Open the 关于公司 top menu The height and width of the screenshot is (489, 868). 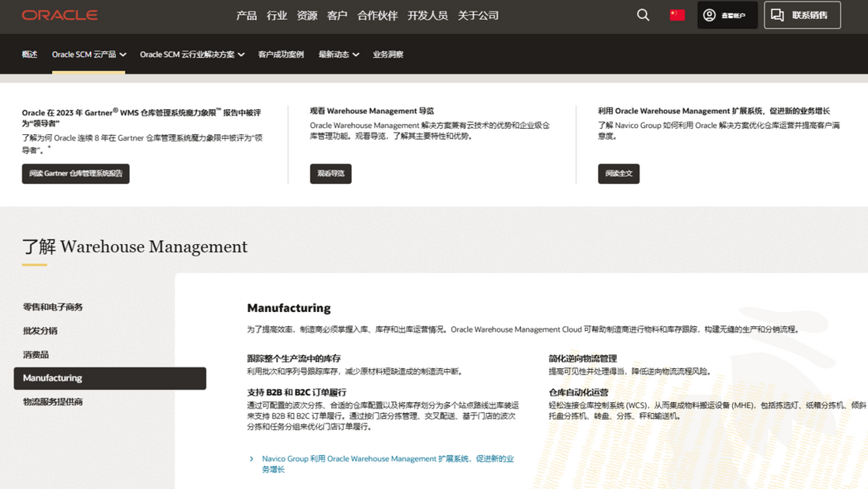477,16
